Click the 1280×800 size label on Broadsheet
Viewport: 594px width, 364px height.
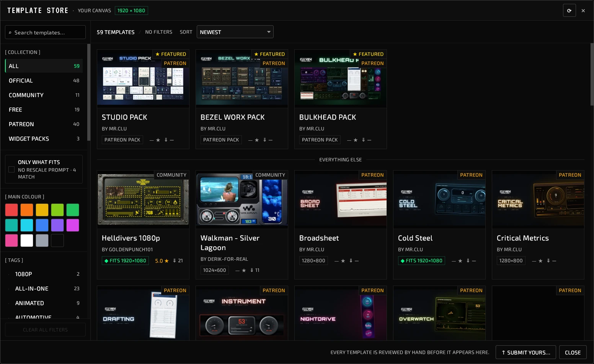tap(313, 261)
